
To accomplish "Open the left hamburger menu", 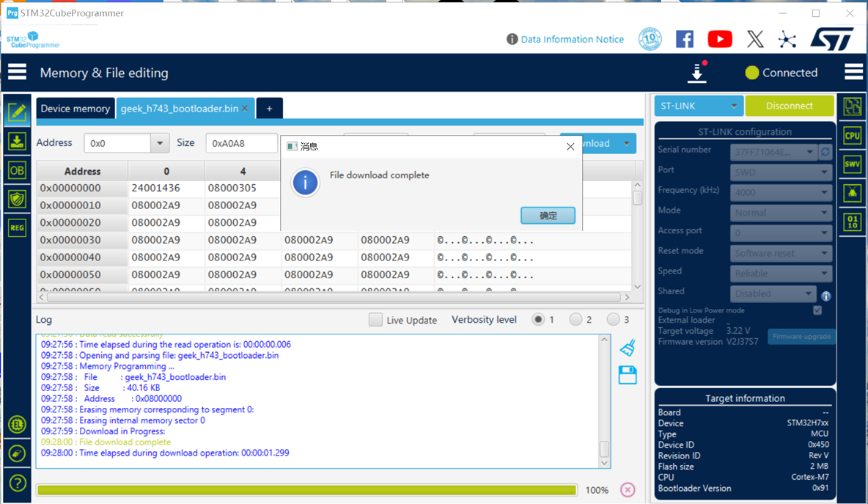I will pos(17,72).
